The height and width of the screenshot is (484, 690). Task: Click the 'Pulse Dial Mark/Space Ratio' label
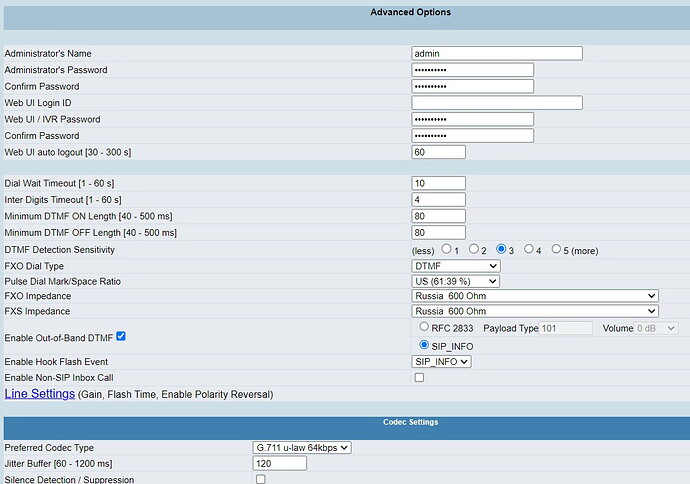click(62, 281)
